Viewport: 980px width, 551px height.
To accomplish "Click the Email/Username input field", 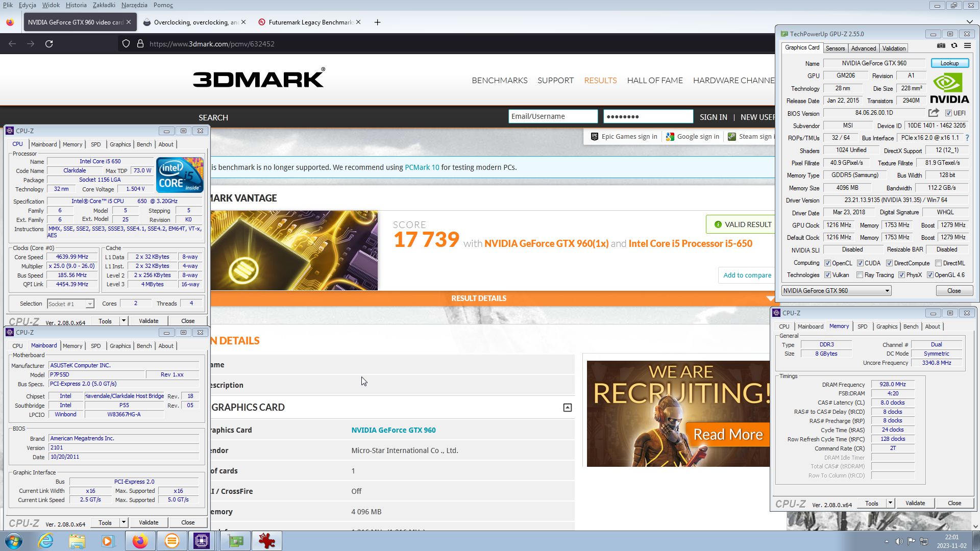I will point(553,116).
